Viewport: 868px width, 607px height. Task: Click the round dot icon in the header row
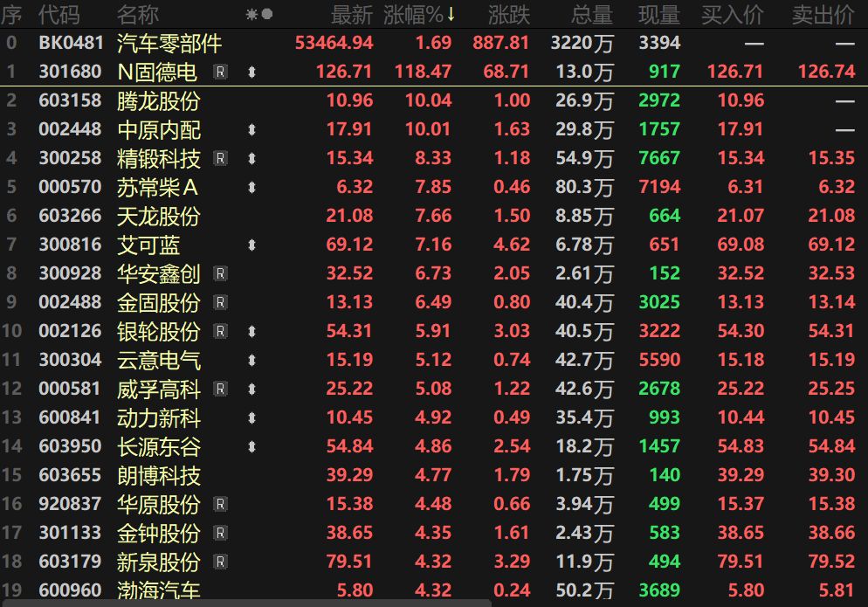pyautogui.click(x=267, y=14)
